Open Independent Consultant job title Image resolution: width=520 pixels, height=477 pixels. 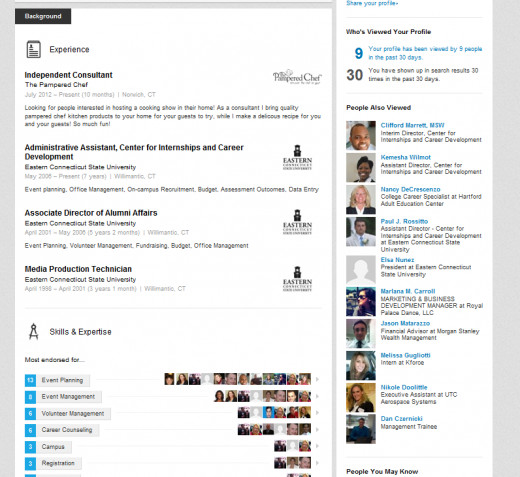click(x=68, y=75)
